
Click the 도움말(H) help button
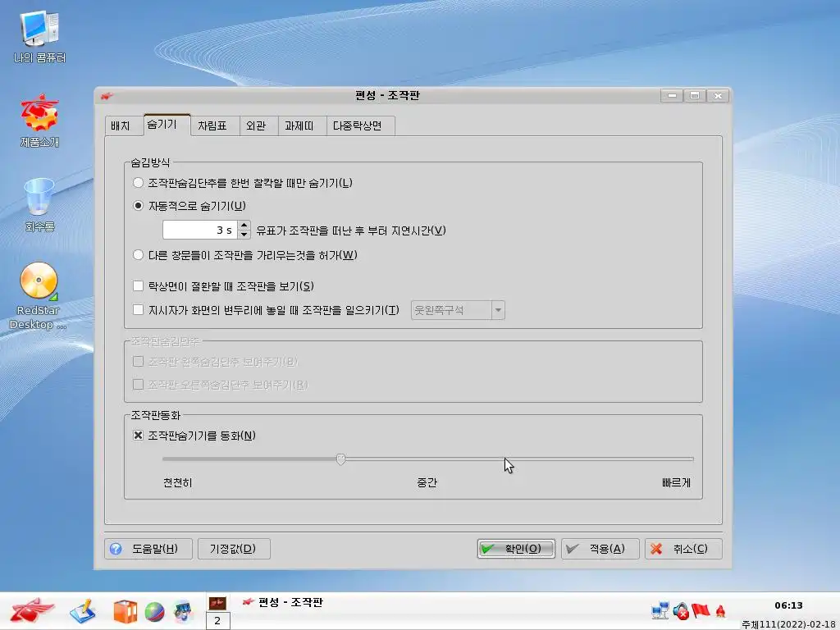click(x=148, y=549)
